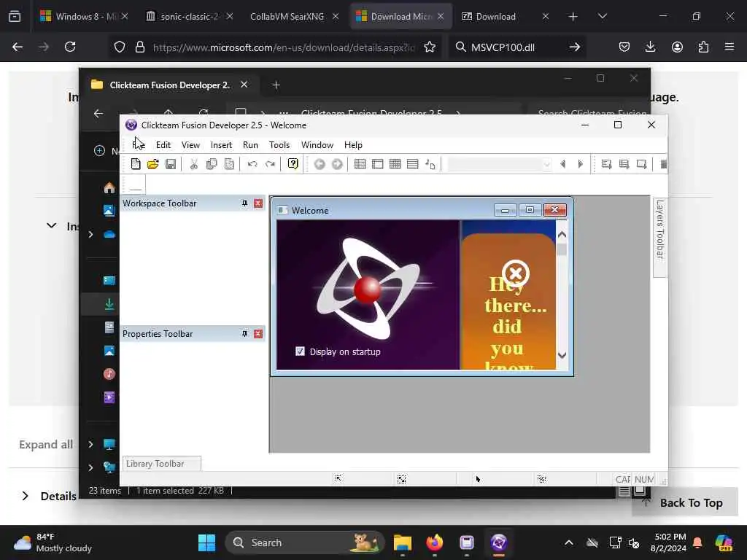Open the Window menu
This screenshot has height=560, width=747.
[x=317, y=145]
